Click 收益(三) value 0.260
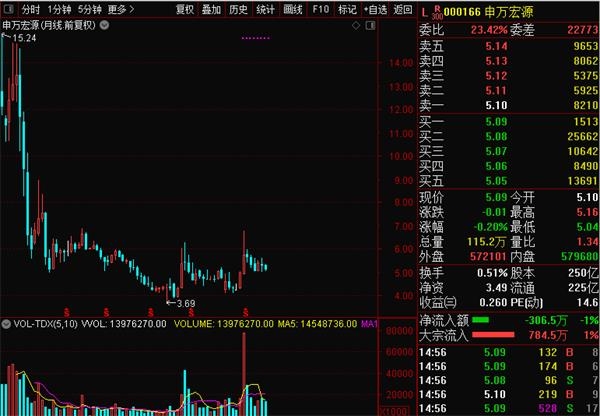 coord(493,303)
